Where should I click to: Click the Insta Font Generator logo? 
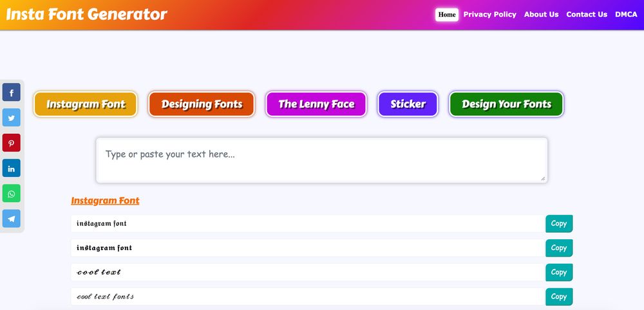pyautogui.click(x=87, y=14)
